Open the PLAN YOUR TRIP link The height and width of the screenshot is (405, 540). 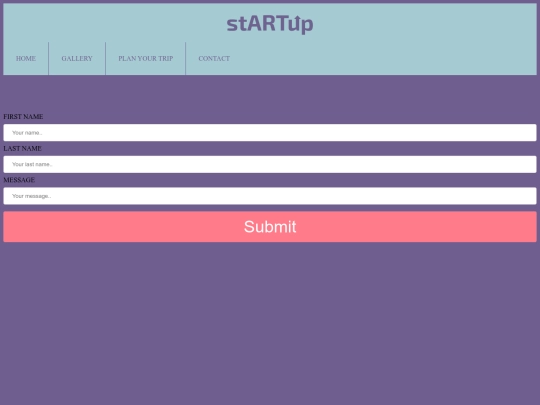click(145, 59)
